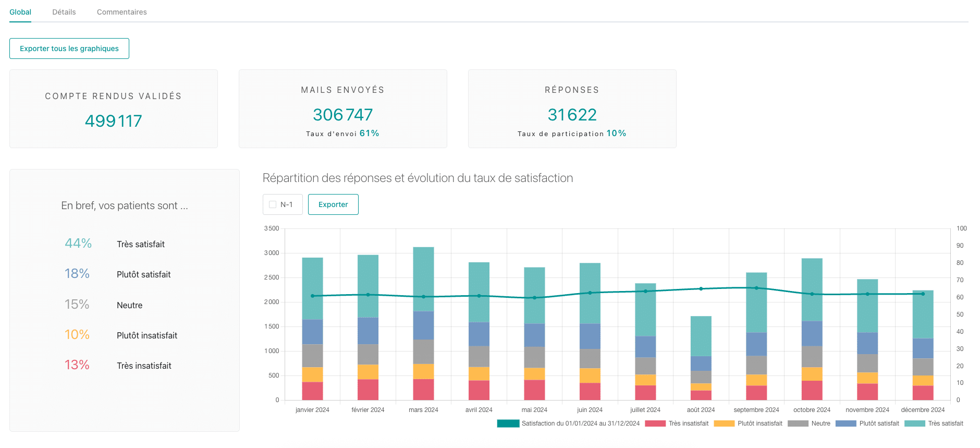
Task: Click the orange Plutôt insatisfait legend swatch
Action: tap(724, 423)
